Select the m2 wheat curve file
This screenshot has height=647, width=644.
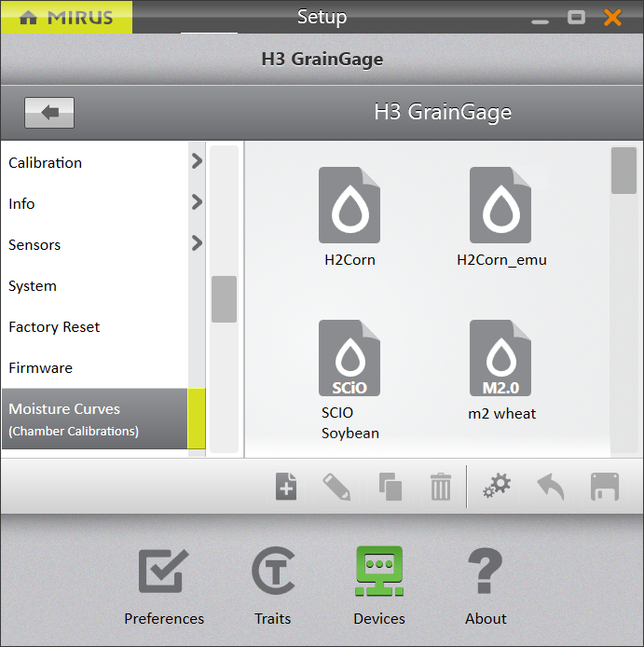500,368
